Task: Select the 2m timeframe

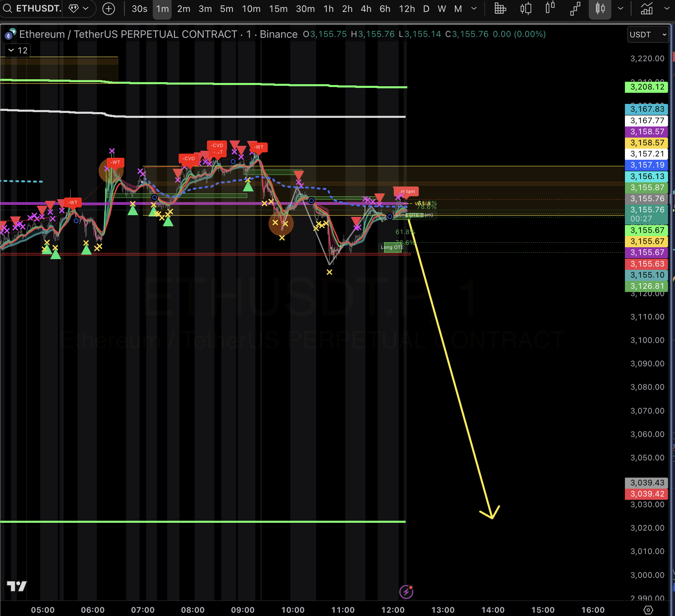Action: (184, 9)
